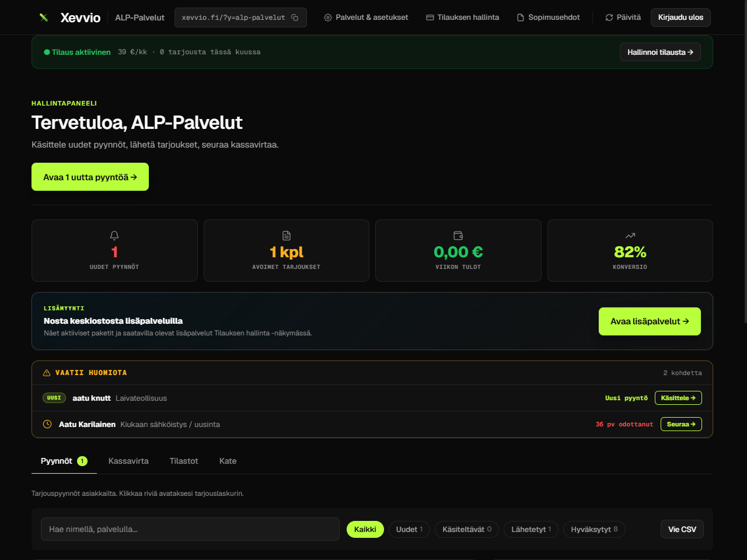
Task: Click the Xevvio logo icon
Action: (x=44, y=17)
